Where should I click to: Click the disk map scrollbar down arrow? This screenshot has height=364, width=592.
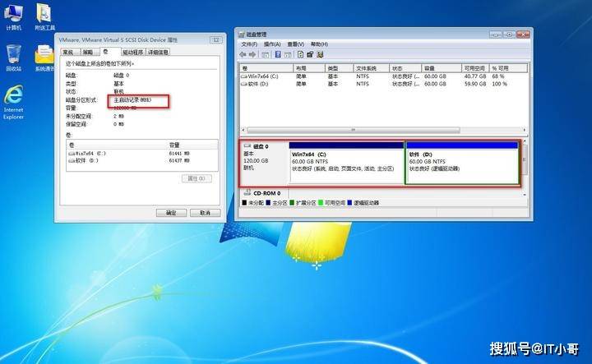pos(525,194)
